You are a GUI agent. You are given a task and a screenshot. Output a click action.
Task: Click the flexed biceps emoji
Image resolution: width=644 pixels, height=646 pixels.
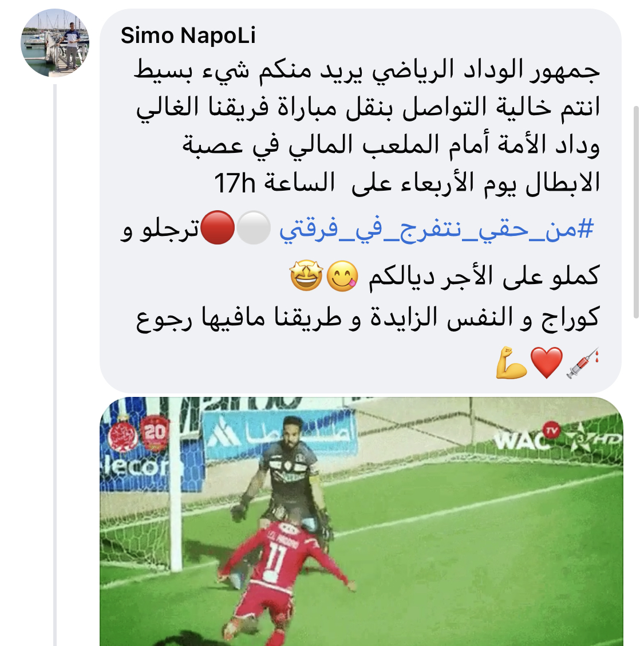point(511,363)
